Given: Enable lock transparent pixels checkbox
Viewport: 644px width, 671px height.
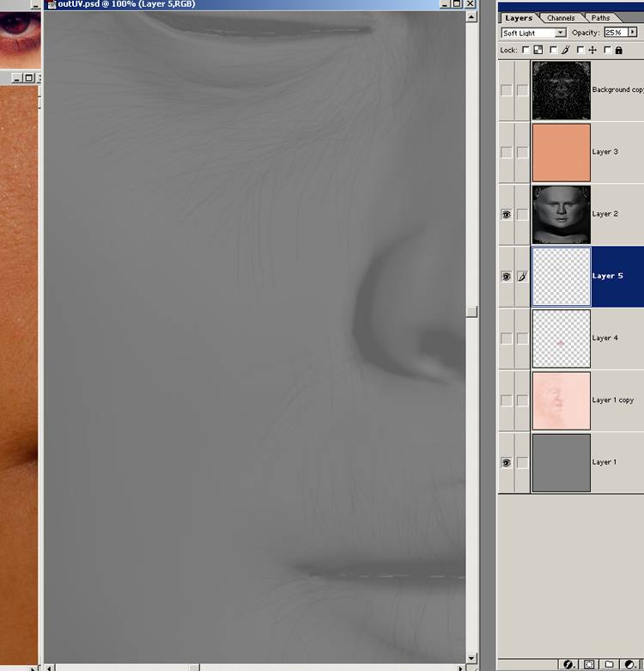Looking at the screenshot, I should [526, 51].
